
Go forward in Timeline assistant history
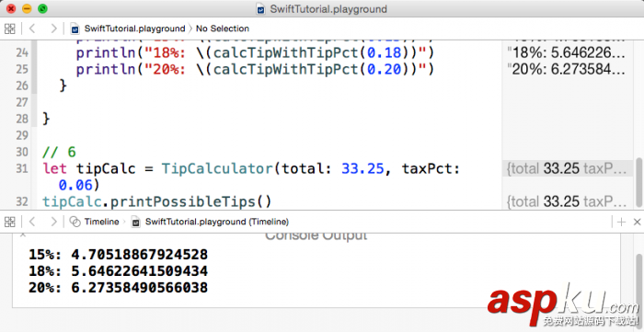(x=53, y=222)
